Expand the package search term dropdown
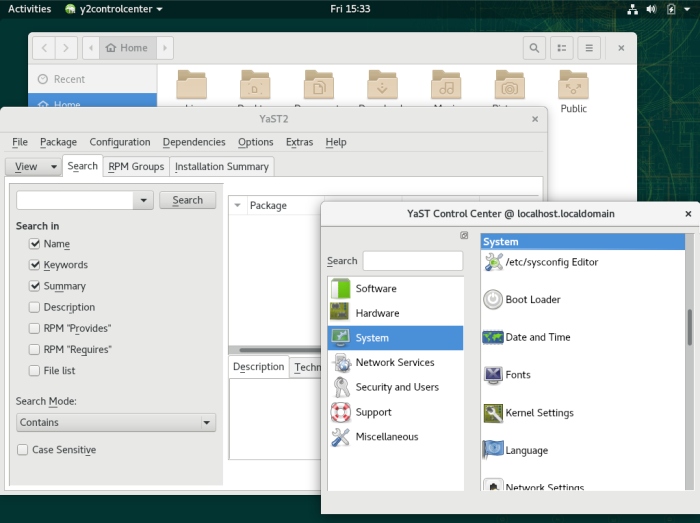This screenshot has height=523, width=700. click(x=145, y=201)
